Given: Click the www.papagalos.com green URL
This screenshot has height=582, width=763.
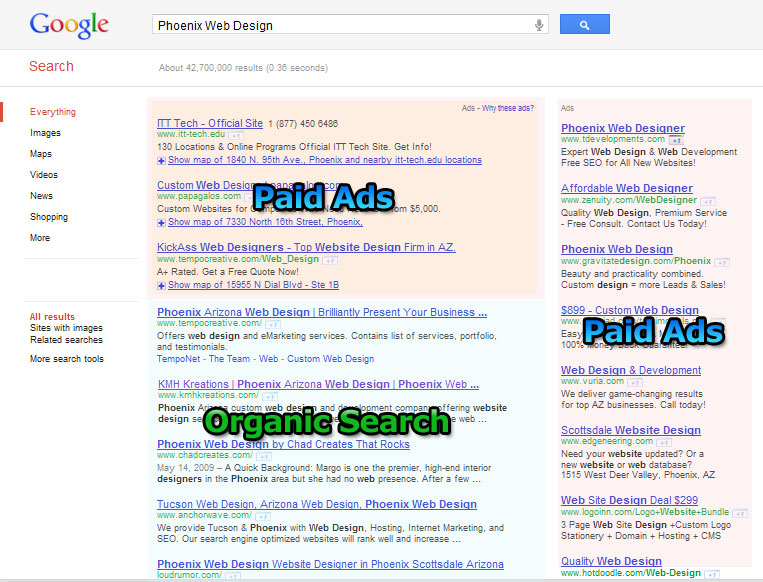Looking at the screenshot, I should [199, 196].
